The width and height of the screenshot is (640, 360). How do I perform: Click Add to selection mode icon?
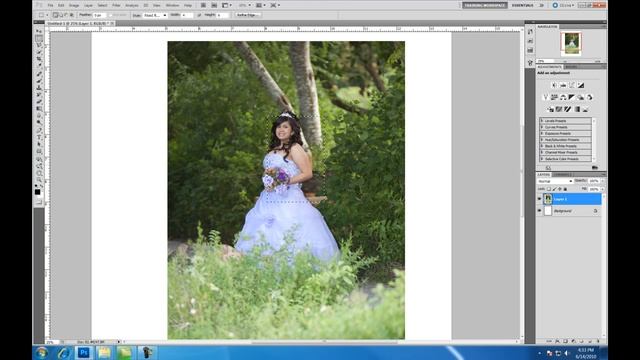tap(61, 15)
